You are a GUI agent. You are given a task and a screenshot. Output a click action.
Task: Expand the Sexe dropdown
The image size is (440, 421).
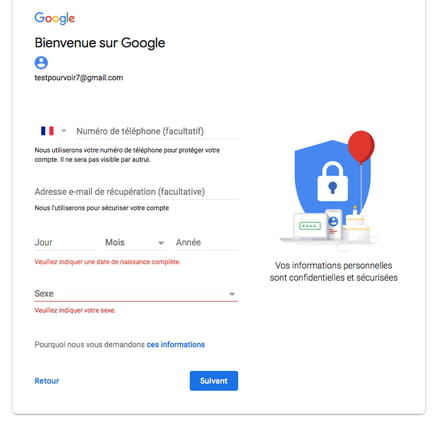pos(136,294)
